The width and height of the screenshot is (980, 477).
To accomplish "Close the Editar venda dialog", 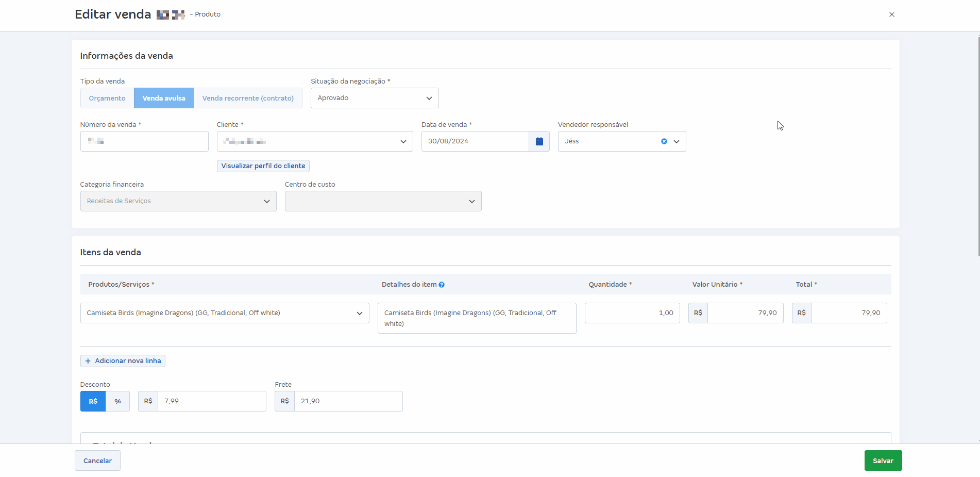I will click(892, 14).
